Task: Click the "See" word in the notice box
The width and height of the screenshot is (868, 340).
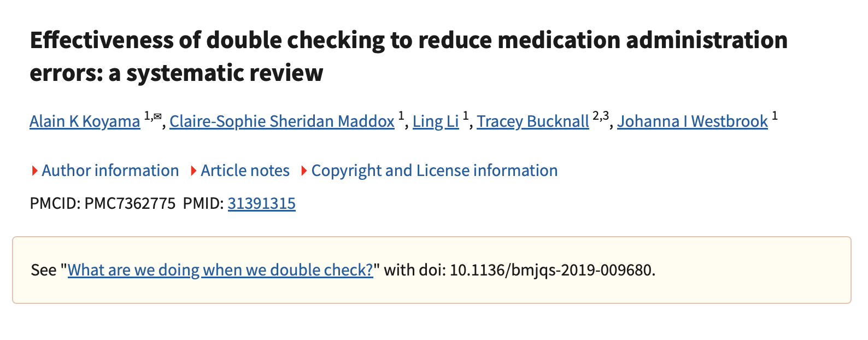Action: 44,270
